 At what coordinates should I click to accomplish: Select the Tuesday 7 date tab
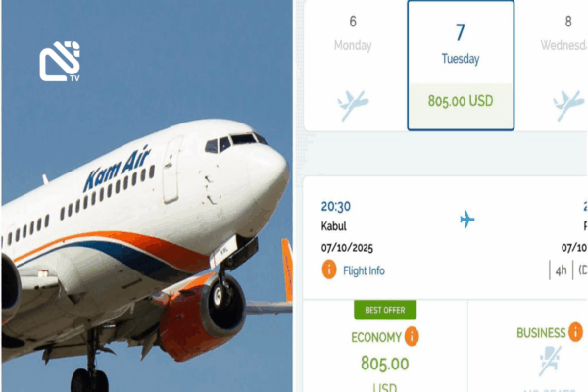click(461, 66)
